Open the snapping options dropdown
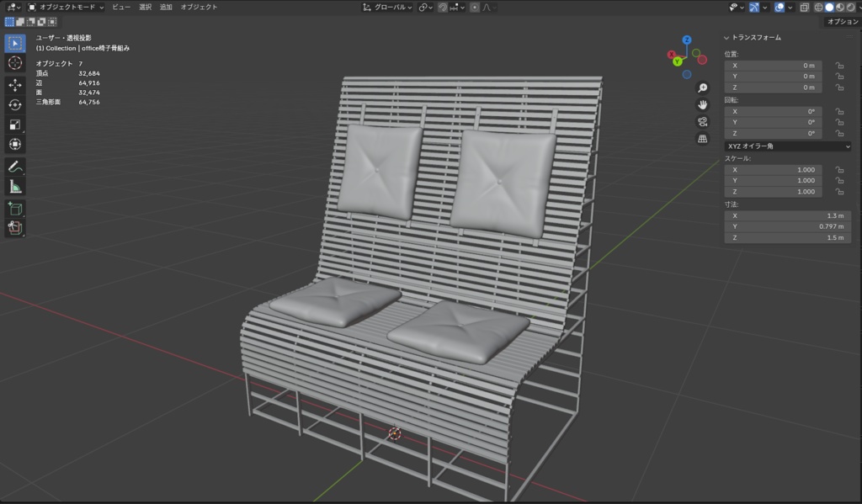This screenshot has height=504, width=862. click(x=457, y=8)
